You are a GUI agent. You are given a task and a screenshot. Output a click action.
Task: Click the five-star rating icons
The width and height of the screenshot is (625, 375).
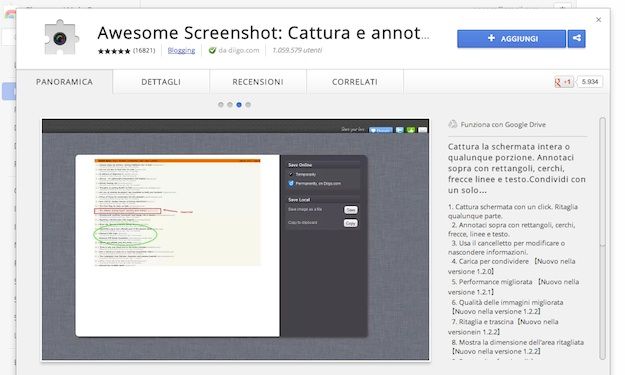coord(114,51)
